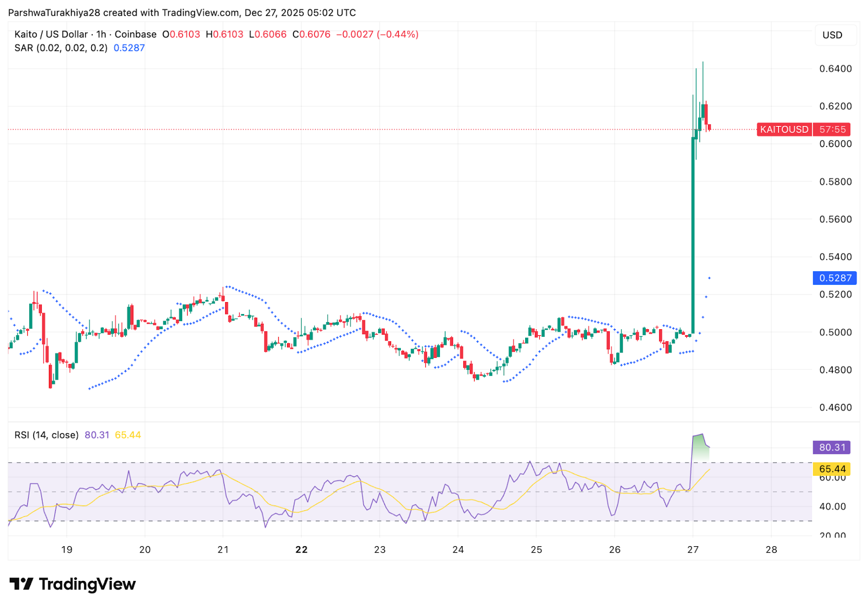
Task: Open RSI (14, close) indicator settings
Action: click(x=46, y=434)
